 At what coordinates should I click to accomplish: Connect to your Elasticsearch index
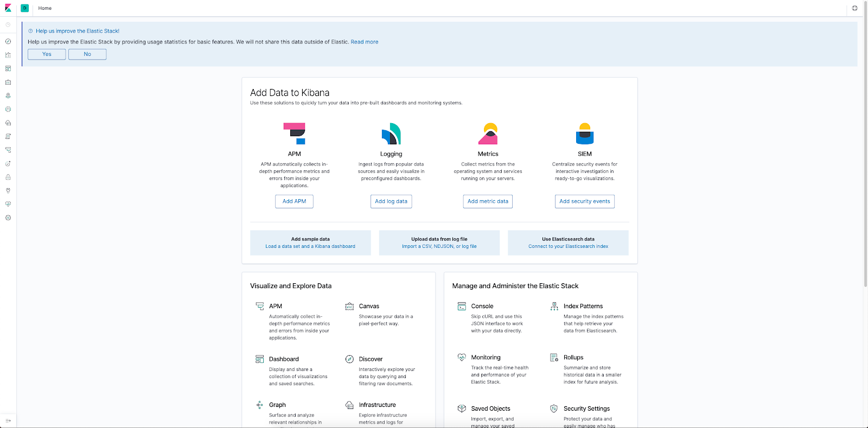(569, 246)
